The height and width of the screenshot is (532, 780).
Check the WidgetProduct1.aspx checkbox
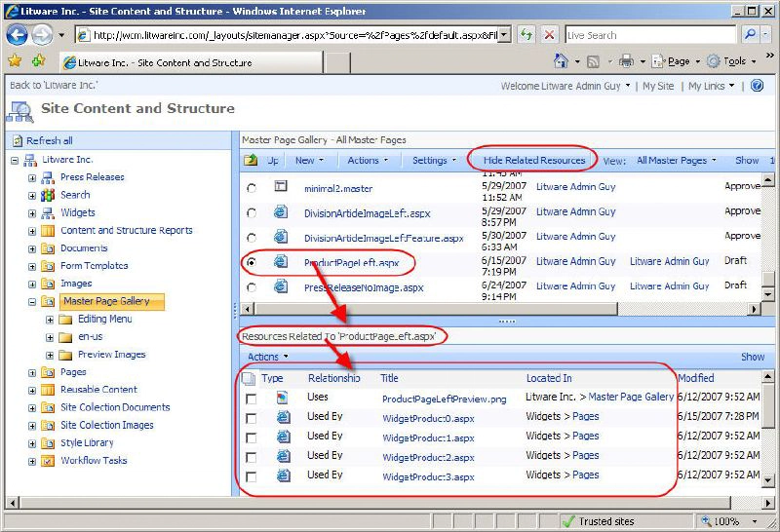[x=252, y=438]
